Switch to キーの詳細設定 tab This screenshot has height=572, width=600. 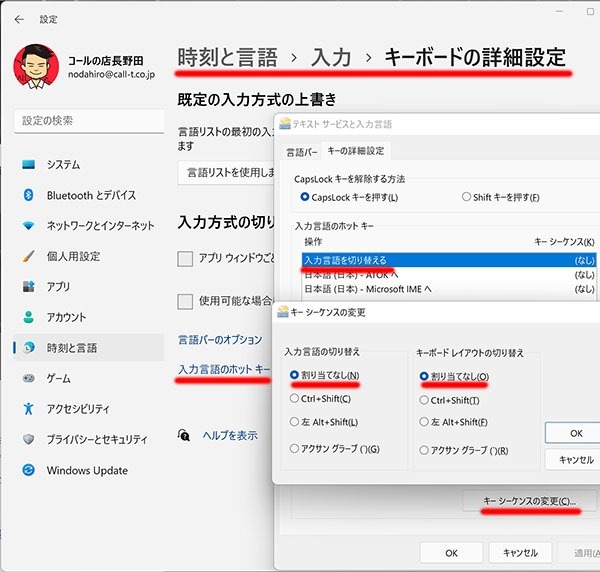point(355,151)
